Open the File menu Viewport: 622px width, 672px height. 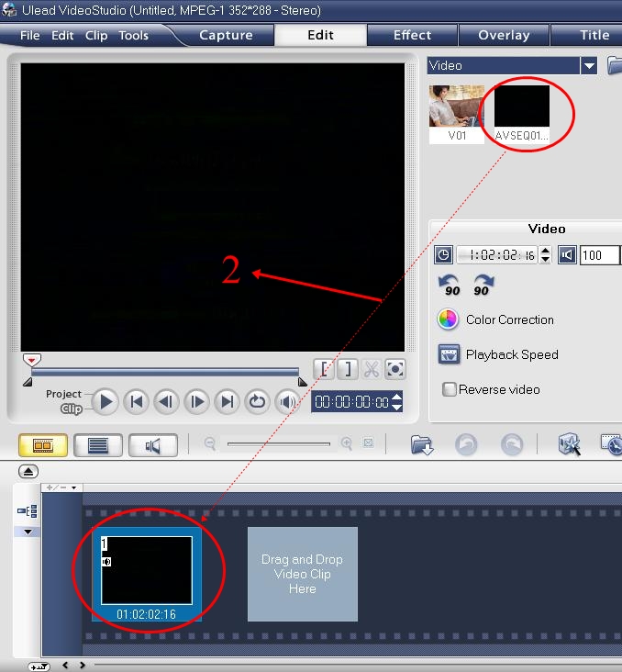[x=29, y=35]
